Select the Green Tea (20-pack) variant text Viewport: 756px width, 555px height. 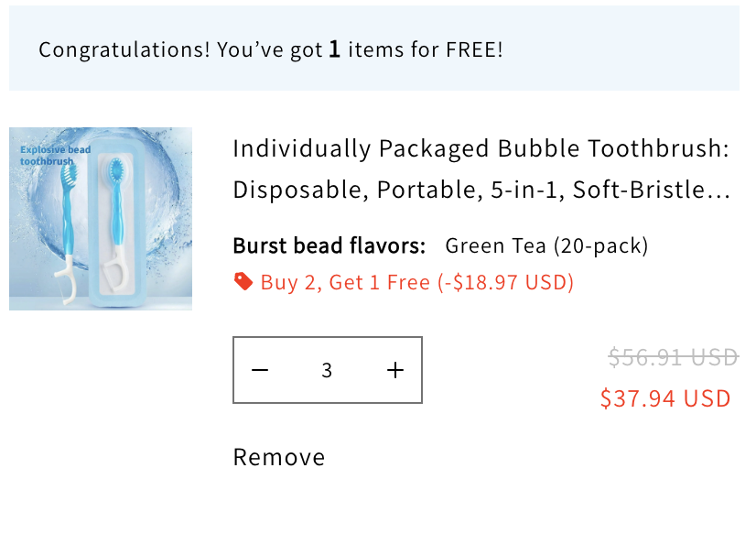546,245
